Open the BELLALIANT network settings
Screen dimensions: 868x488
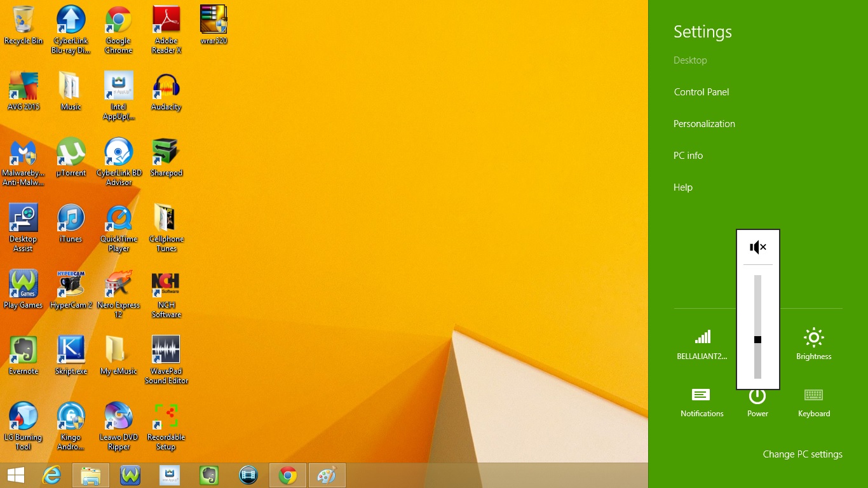click(702, 345)
